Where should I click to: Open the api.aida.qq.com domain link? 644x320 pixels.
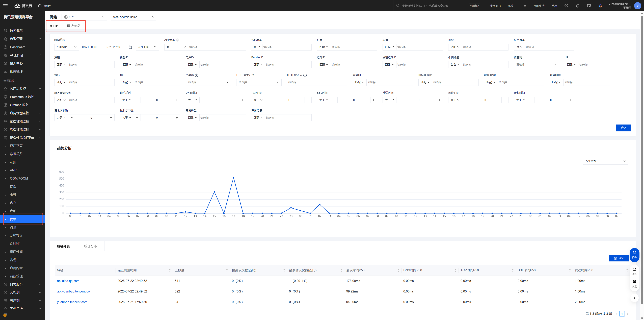(x=68, y=281)
